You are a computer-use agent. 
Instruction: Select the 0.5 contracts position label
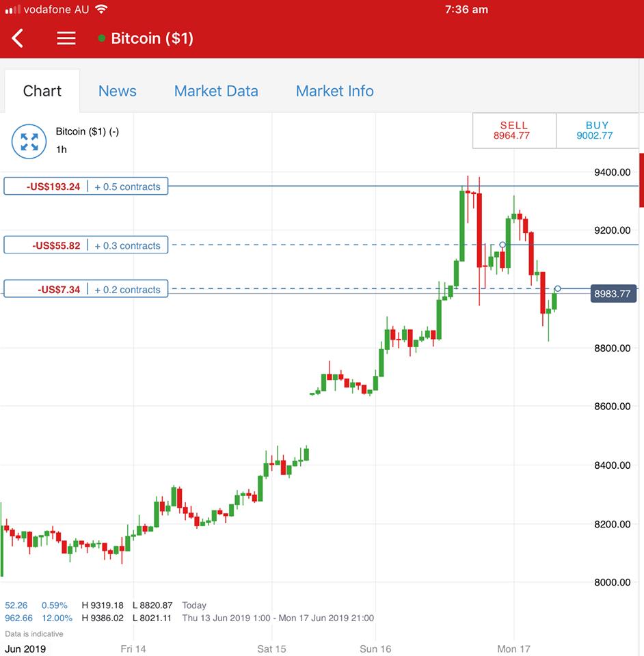click(85, 186)
